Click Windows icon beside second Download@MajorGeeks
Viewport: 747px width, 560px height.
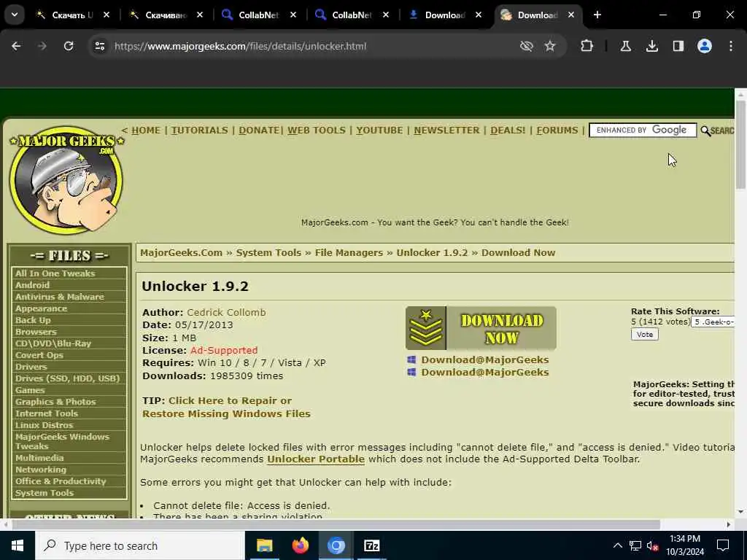411,372
